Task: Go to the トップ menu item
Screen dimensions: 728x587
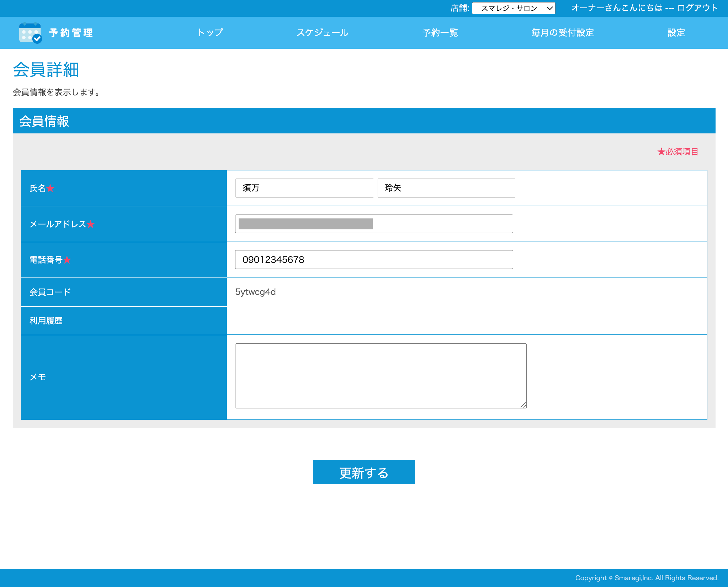Action: [210, 33]
